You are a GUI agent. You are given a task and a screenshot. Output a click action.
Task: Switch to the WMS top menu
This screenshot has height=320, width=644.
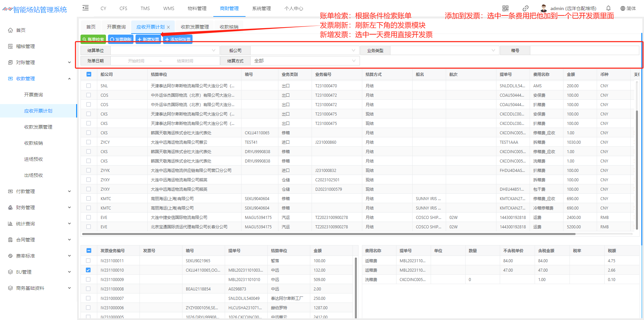[169, 8]
